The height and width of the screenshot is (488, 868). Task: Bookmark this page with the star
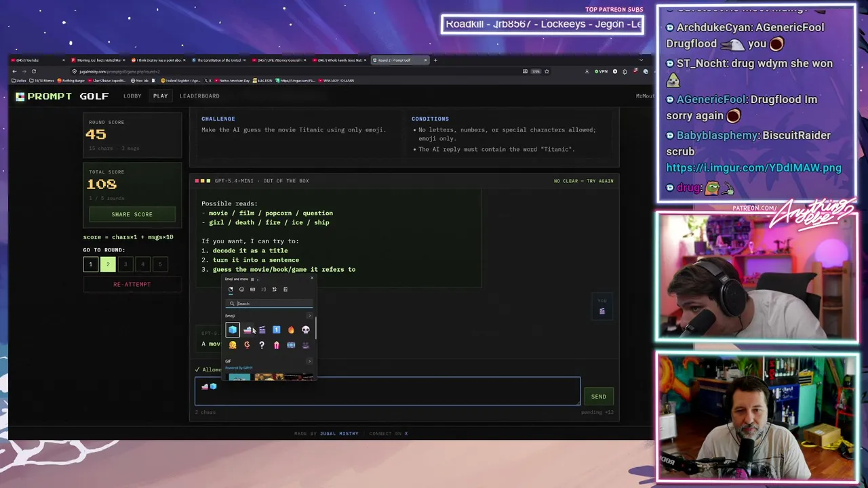click(547, 71)
